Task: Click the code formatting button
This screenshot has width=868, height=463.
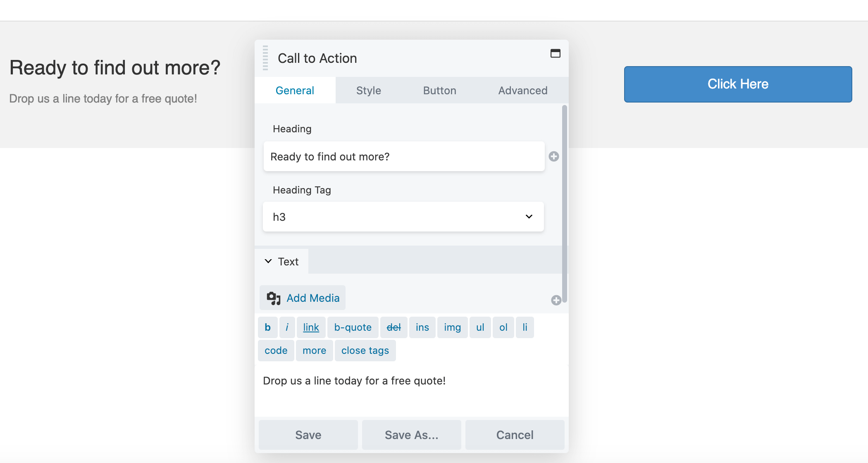Action: [275, 350]
